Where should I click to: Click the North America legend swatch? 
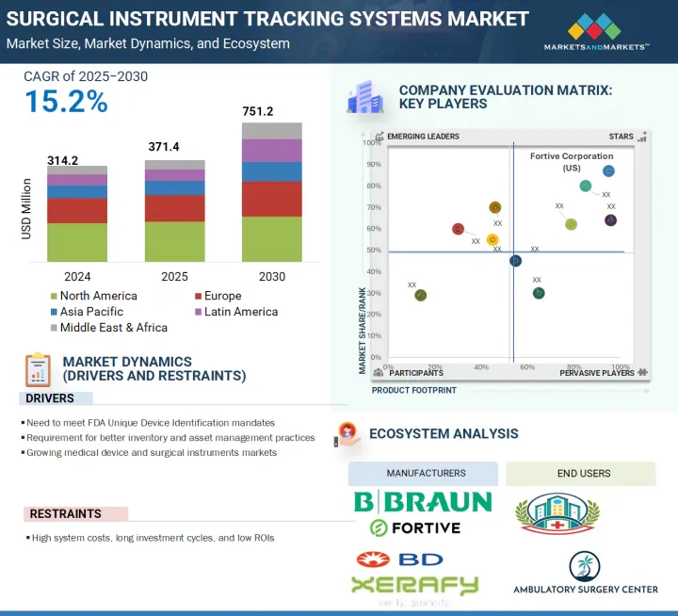point(53,296)
